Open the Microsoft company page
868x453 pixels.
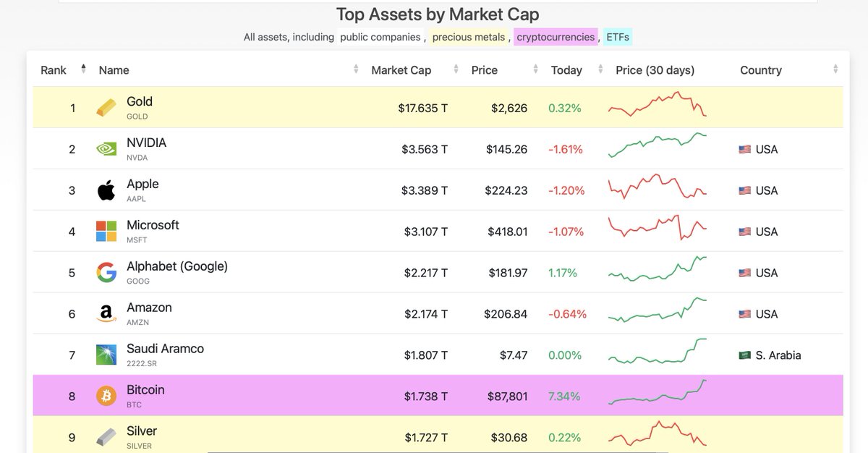(x=153, y=225)
